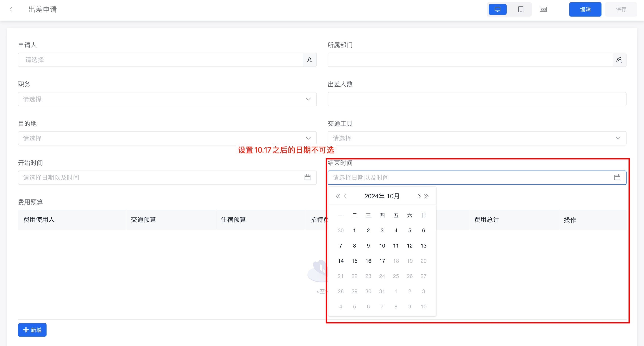Click the keyboard icon in header
Screen dimensions: 644x346
543,9
